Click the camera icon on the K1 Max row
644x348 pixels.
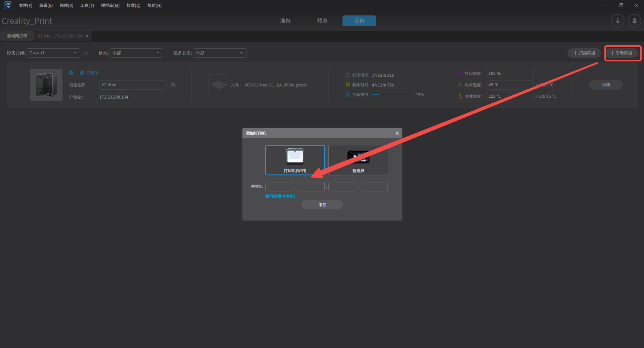click(71, 73)
